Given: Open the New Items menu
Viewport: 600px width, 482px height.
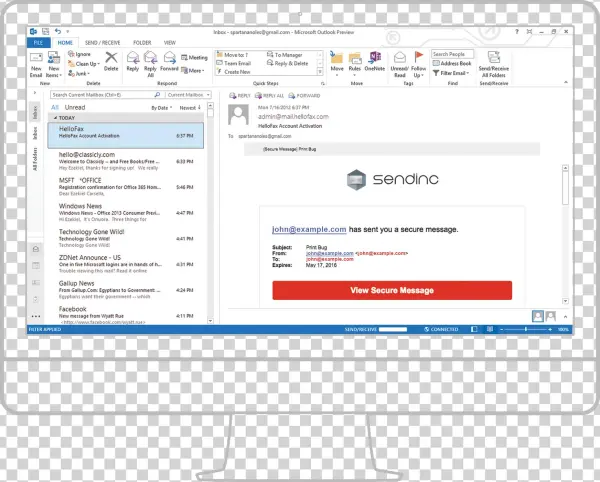Looking at the screenshot, I should [54, 64].
